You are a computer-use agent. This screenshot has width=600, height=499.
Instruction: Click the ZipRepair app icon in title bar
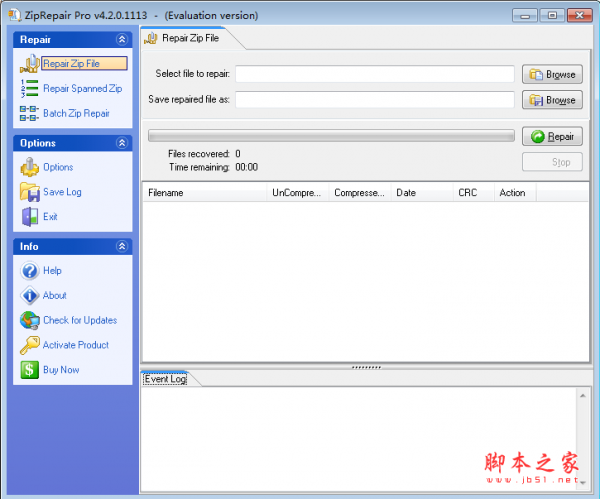click(x=15, y=15)
